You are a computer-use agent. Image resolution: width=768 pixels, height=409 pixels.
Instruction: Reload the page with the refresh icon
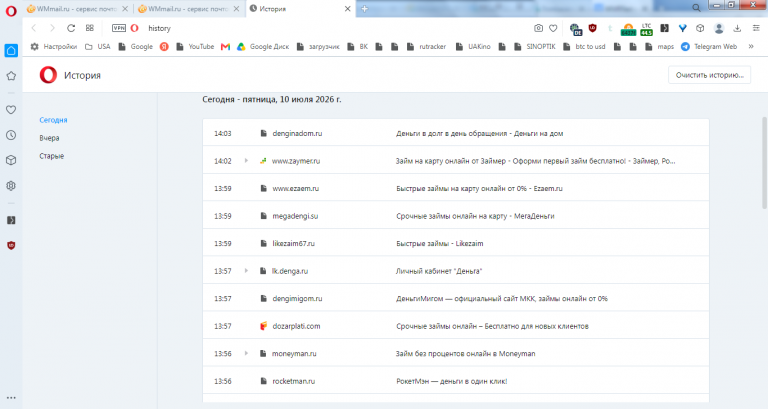[71, 28]
